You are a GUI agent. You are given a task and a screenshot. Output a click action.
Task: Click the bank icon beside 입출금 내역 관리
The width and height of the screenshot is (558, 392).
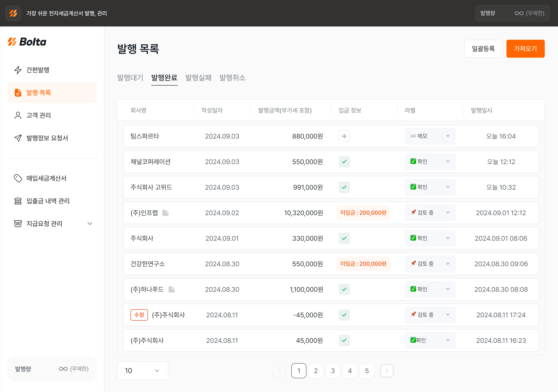coord(18,201)
